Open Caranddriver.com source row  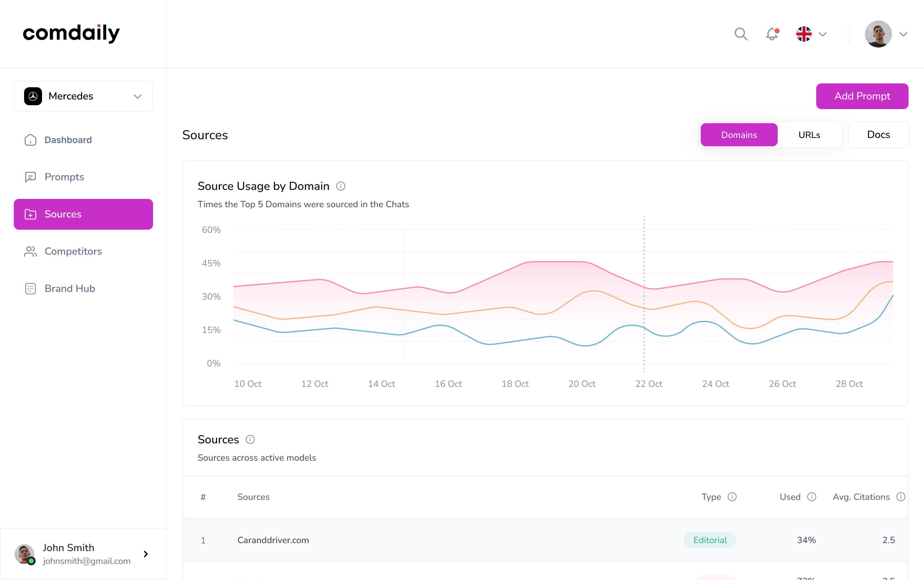point(273,540)
